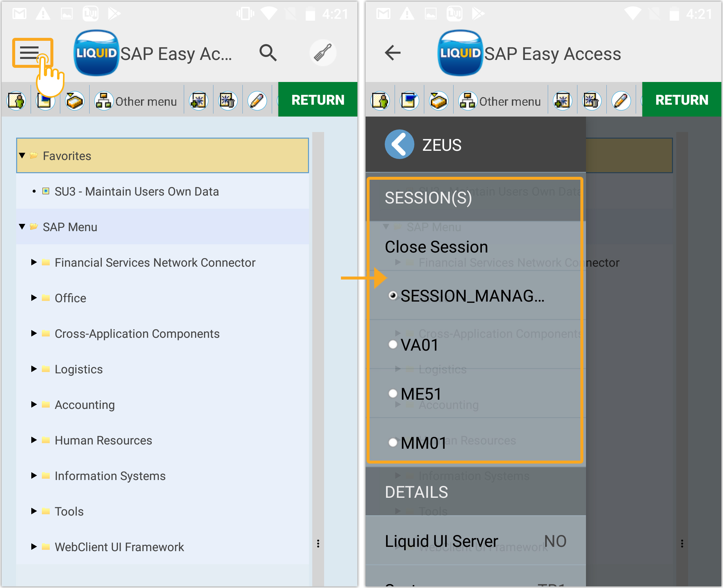Tap the search magnifier icon
This screenshot has height=588, width=723.
click(268, 53)
